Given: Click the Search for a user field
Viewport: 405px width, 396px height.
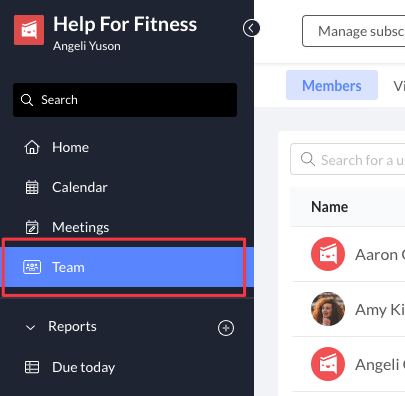Looking at the screenshot, I should point(348,159).
